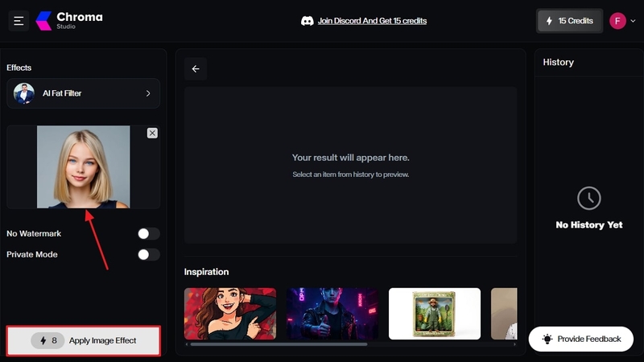Image resolution: width=644 pixels, height=362 pixels.
Task: Click the History panel heading
Action: (x=558, y=63)
